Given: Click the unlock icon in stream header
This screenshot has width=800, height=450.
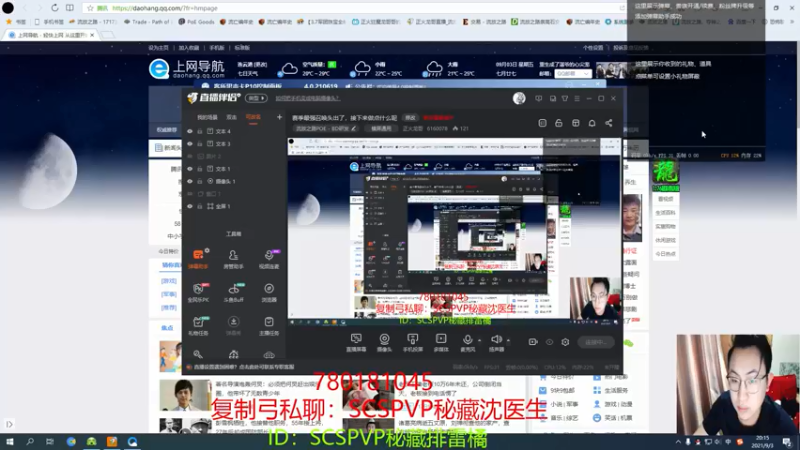Looking at the screenshot, I should [x=559, y=123].
